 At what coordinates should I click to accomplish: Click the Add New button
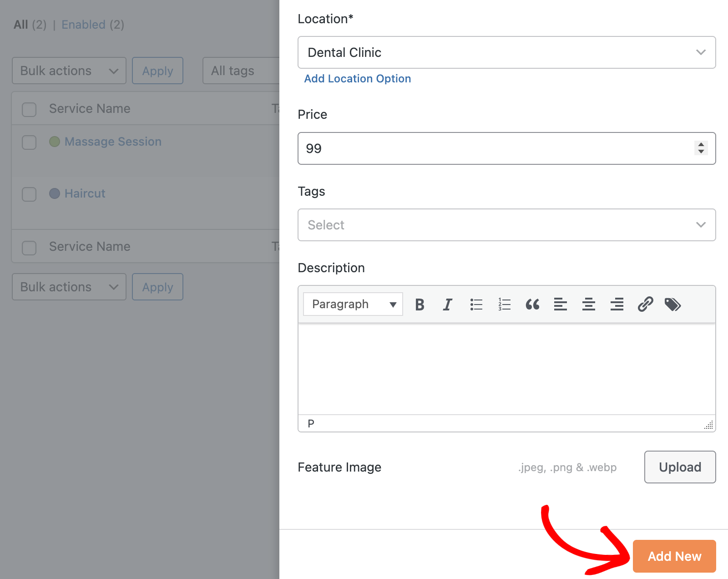674,556
